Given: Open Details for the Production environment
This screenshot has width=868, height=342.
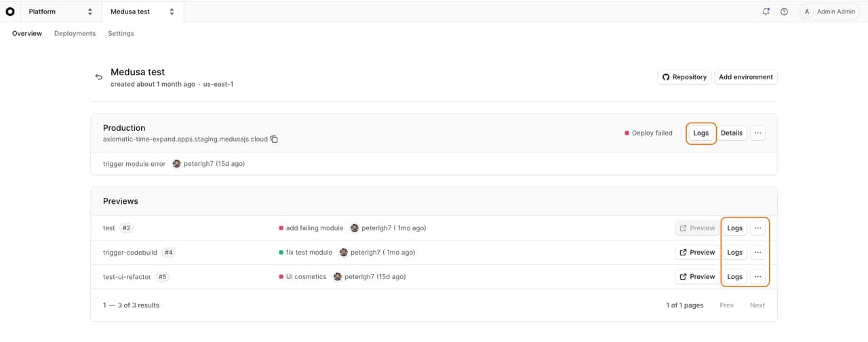Looking at the screenshot, I should coord(732,133).
